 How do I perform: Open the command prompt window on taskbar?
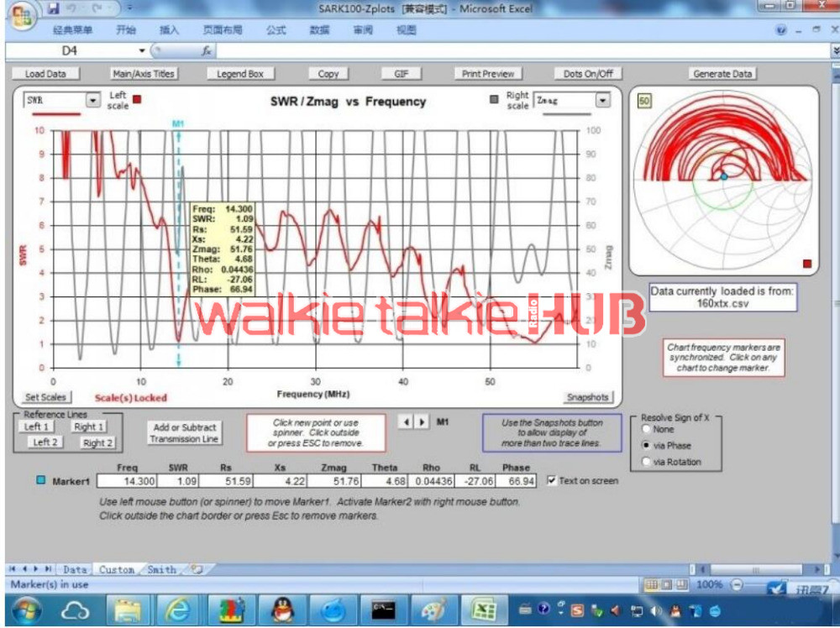pos(384,611)
